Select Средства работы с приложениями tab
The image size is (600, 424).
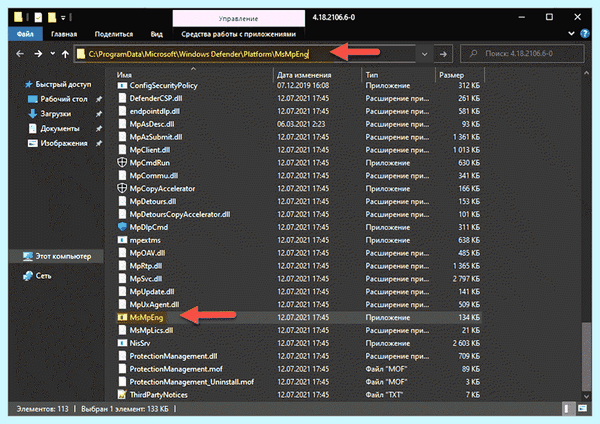(x=238, y=34)
